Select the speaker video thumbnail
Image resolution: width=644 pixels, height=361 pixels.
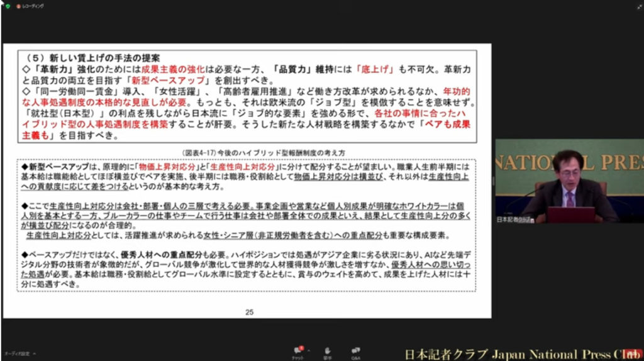tap(569, 181)
